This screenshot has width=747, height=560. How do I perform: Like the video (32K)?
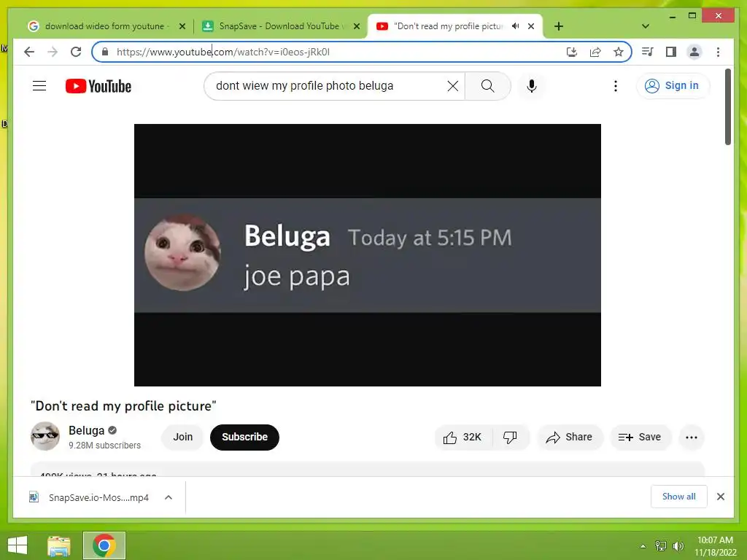tap(462, 437)
